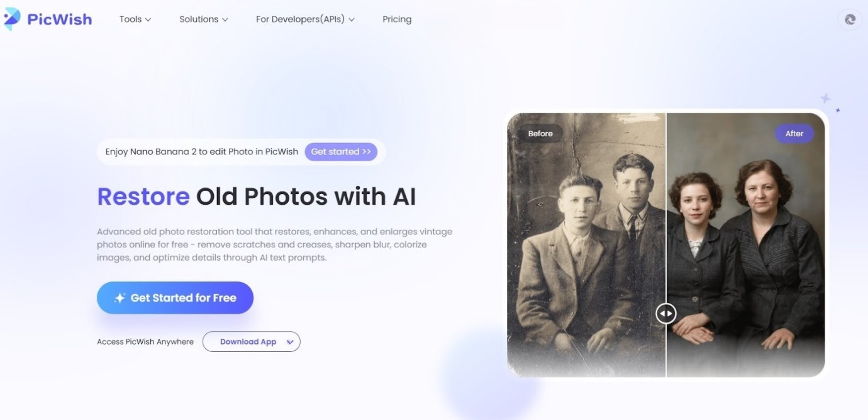
Task: Open the Download App dropdown arrow
Action: pos(290,342)
